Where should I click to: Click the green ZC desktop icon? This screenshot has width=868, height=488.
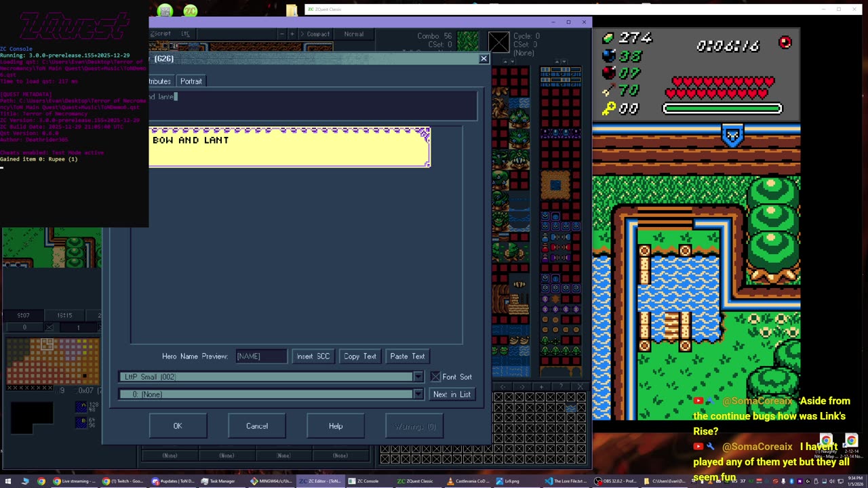[x=191, y=10]
